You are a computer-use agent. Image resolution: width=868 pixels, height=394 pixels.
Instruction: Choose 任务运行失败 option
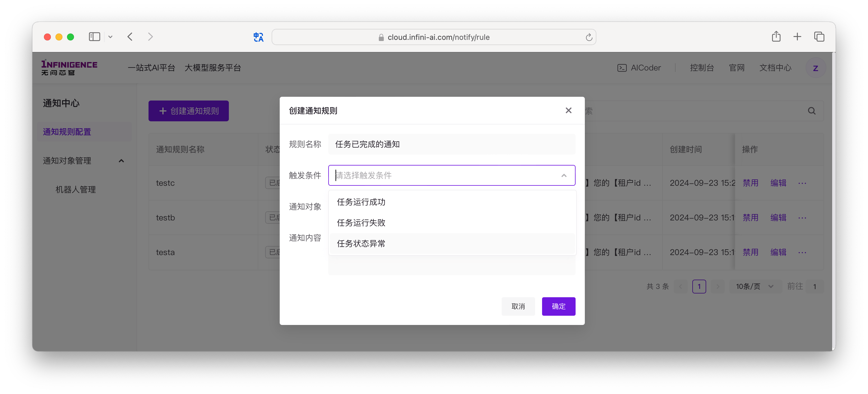pos(452,223)
